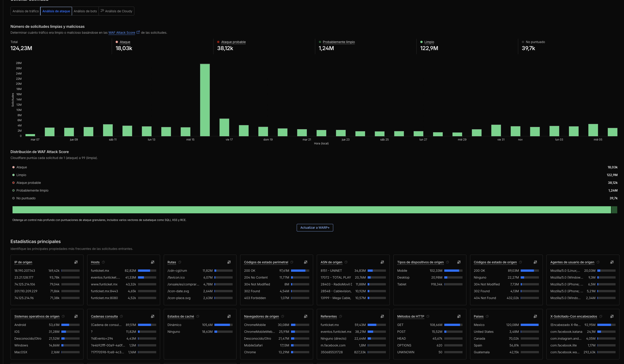Click the clock icon next to Rutas
Image resolution: width=624 pixels, height=364 pixels.
(x=180, y=262)
